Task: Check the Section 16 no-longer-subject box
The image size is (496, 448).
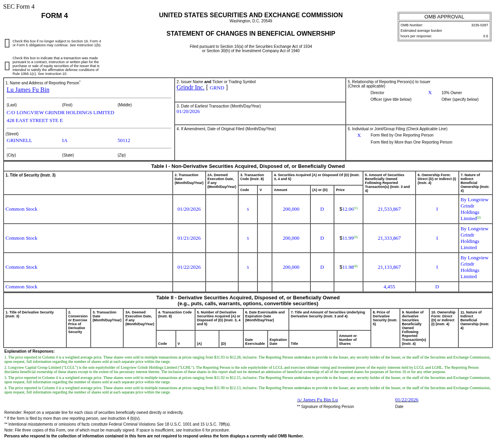Action: click(7, 43)
